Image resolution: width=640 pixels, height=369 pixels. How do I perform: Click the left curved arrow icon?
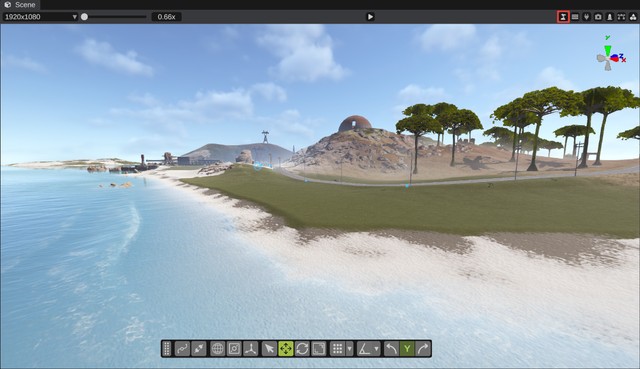(x=391, y=349)
